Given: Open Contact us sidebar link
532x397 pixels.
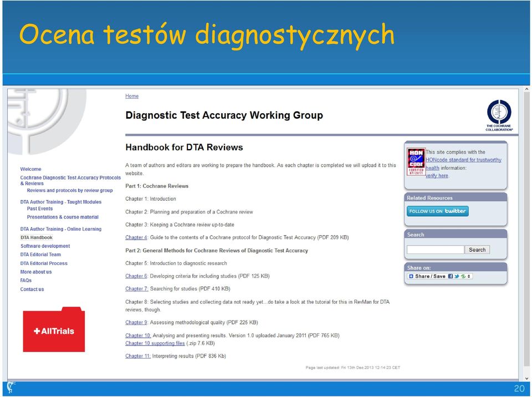Looking at the screenshot, I should coord(32,289).
